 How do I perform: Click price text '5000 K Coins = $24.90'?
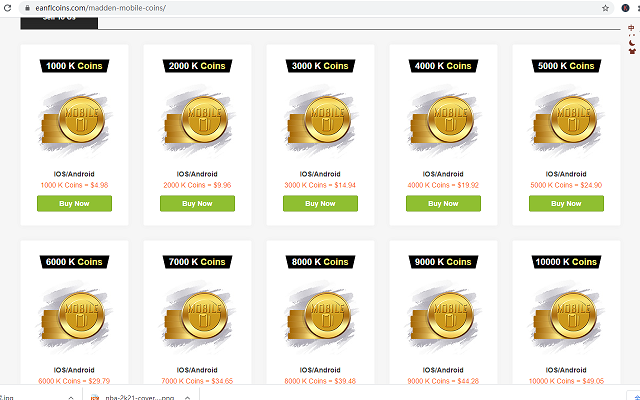(566, 185)
